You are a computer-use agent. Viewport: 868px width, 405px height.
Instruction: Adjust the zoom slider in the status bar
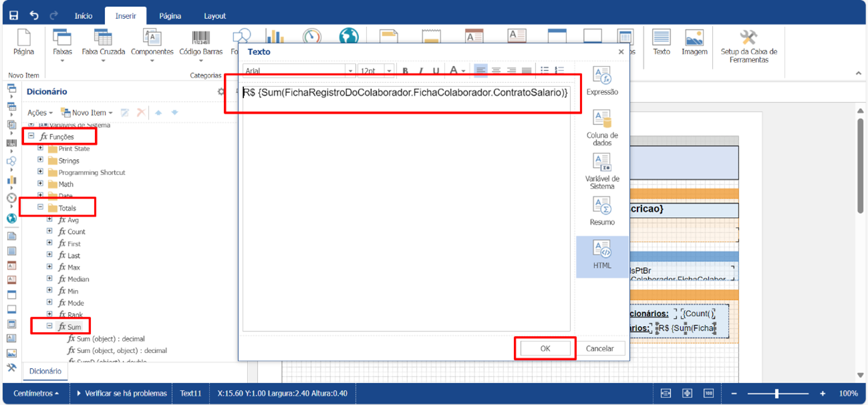click(x=776, y=394)
